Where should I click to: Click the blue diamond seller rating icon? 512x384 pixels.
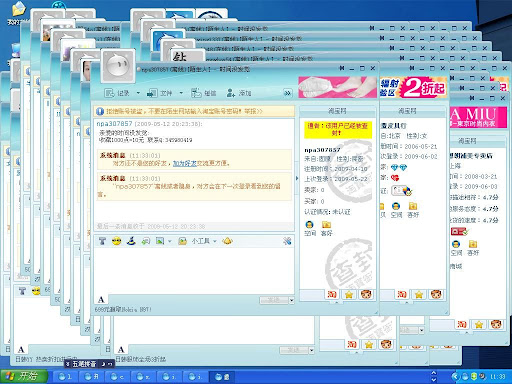[x=399, y=167]
